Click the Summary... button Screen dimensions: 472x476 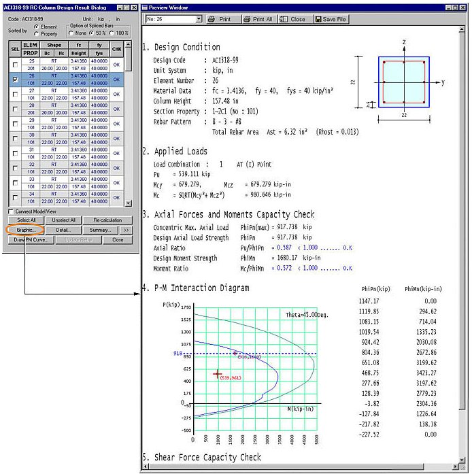[100, 230]
